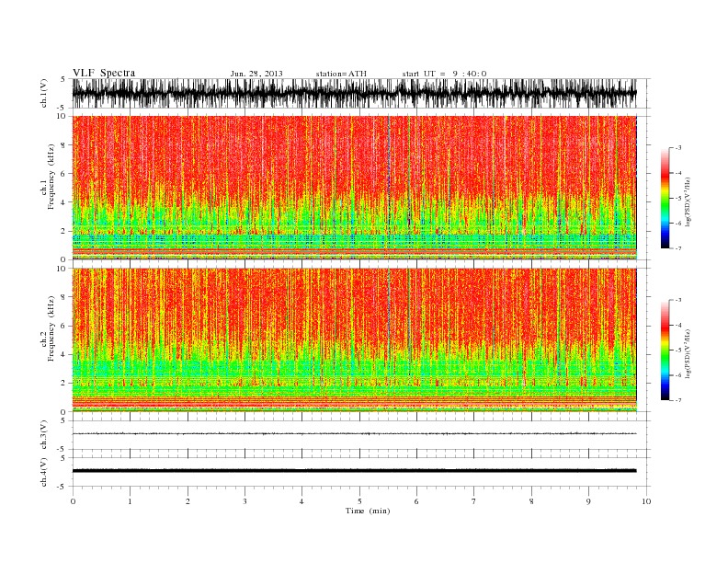Click the "VLF Spectra" plot title
728x563 pixels.
tap(104, 73)
